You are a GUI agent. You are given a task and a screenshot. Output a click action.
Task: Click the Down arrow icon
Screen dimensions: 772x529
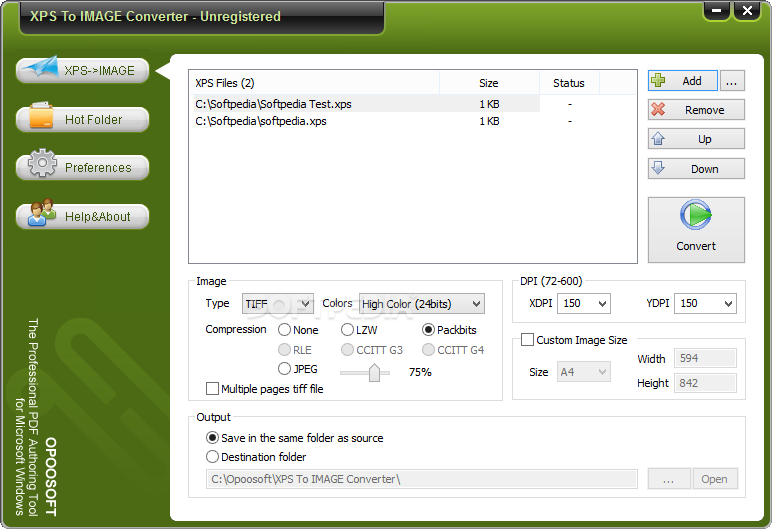tap(658, 167)
